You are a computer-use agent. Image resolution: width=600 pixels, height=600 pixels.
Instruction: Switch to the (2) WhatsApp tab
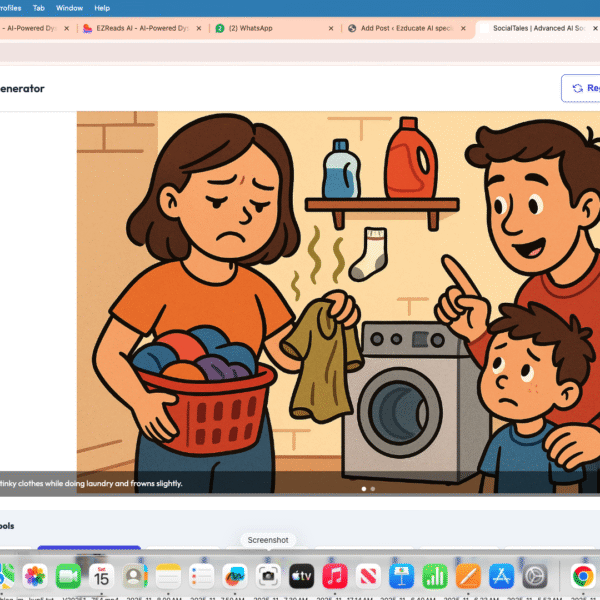click(274, 28)
